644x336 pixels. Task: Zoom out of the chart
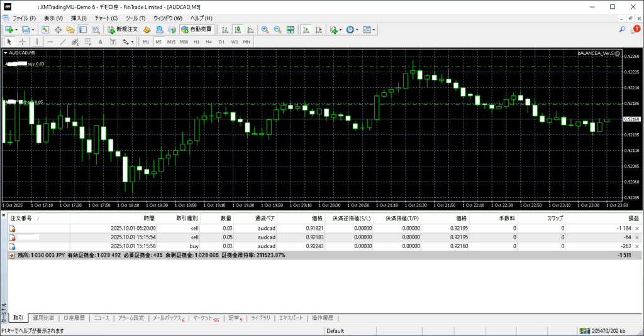277,30
